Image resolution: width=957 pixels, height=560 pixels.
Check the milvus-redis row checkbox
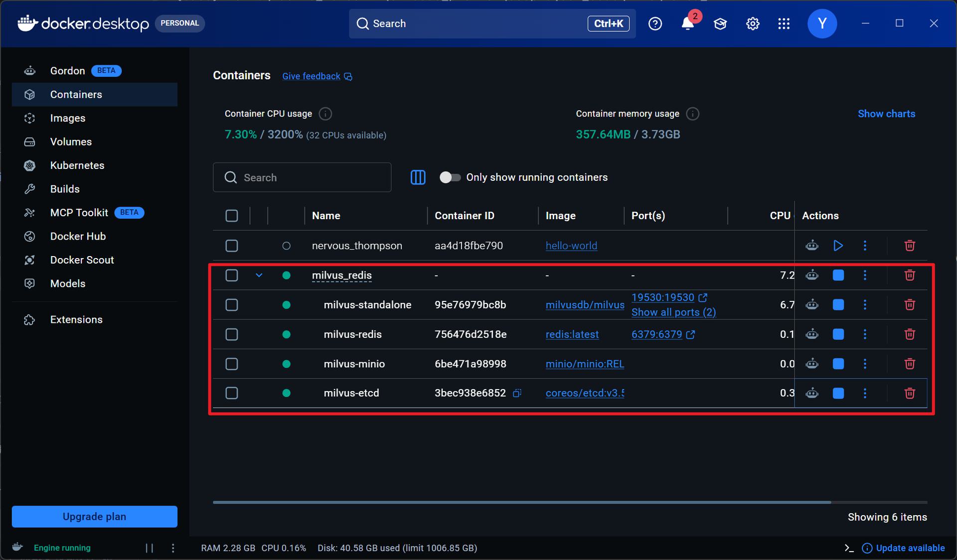click(x=232, y=334)
